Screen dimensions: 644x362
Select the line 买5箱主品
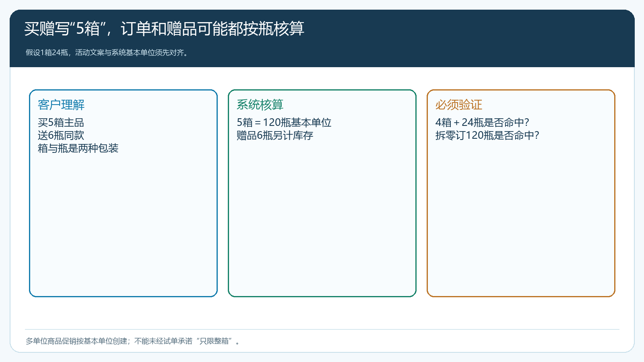[61, 122]
